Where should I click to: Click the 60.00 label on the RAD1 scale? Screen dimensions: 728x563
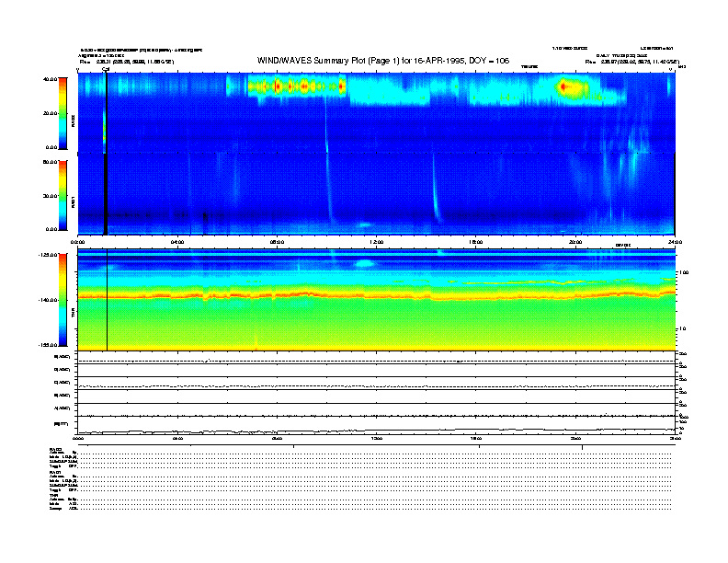pyautogui.click(x=51, y=162)
